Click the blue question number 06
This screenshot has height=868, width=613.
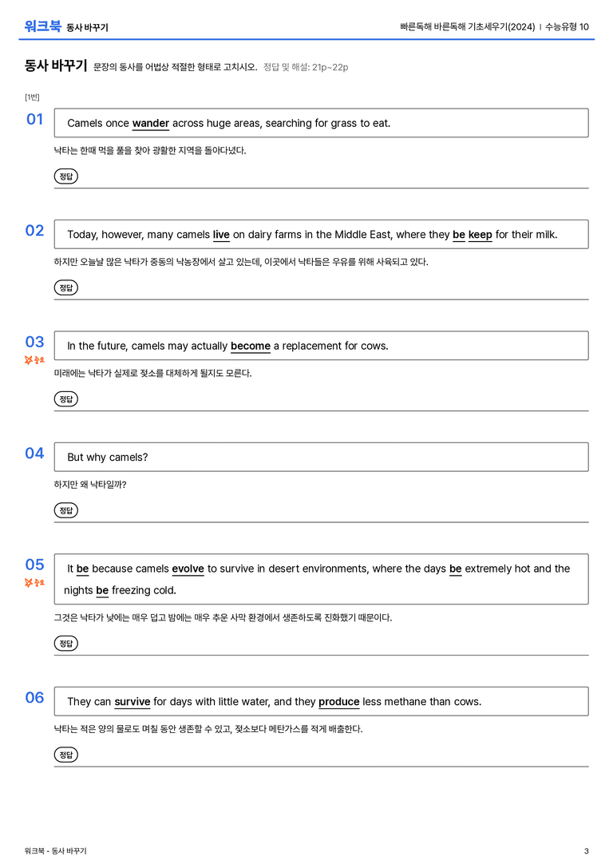coord(35,697)
